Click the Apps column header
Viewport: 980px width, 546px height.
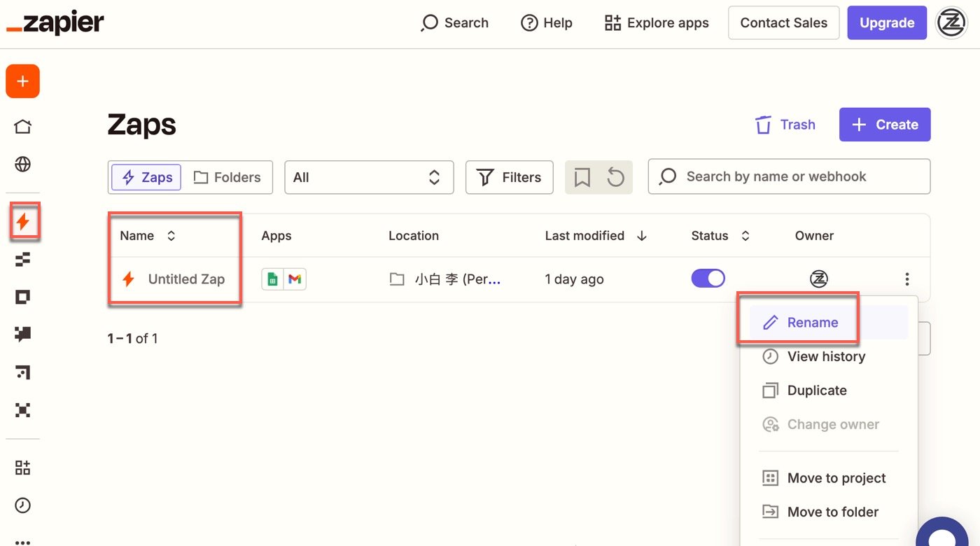[x=276, y=236]
